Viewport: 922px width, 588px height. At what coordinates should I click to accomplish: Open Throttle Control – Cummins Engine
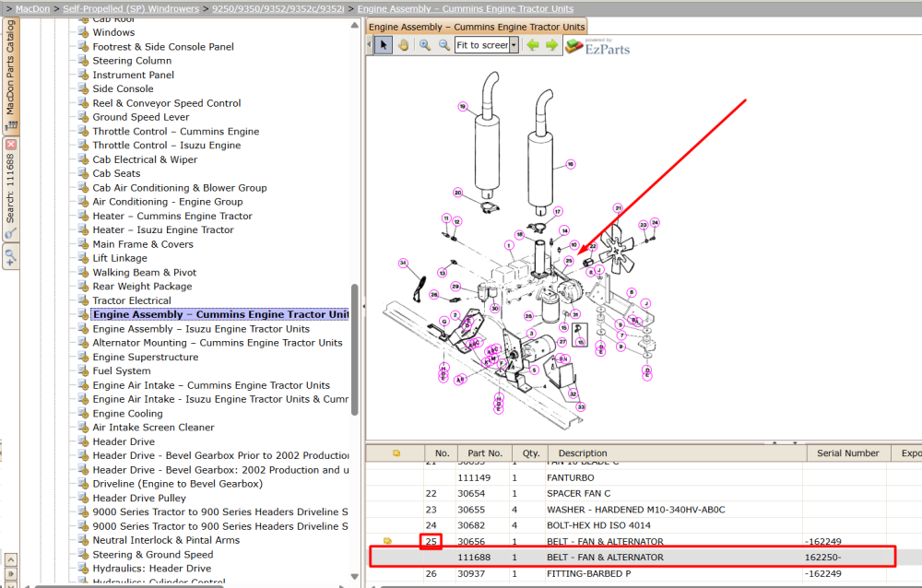176,131
